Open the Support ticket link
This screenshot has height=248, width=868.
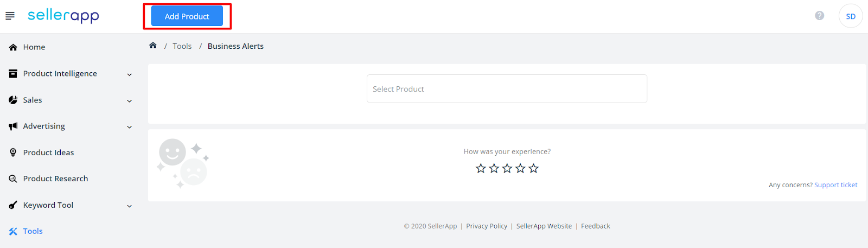coord(836,185)
